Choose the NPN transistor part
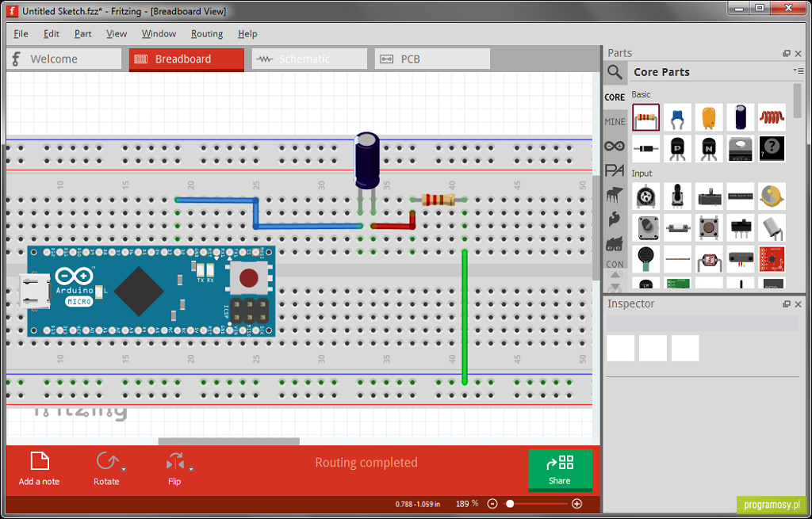Screen dimensions: 812x519 tap(709, 148)
